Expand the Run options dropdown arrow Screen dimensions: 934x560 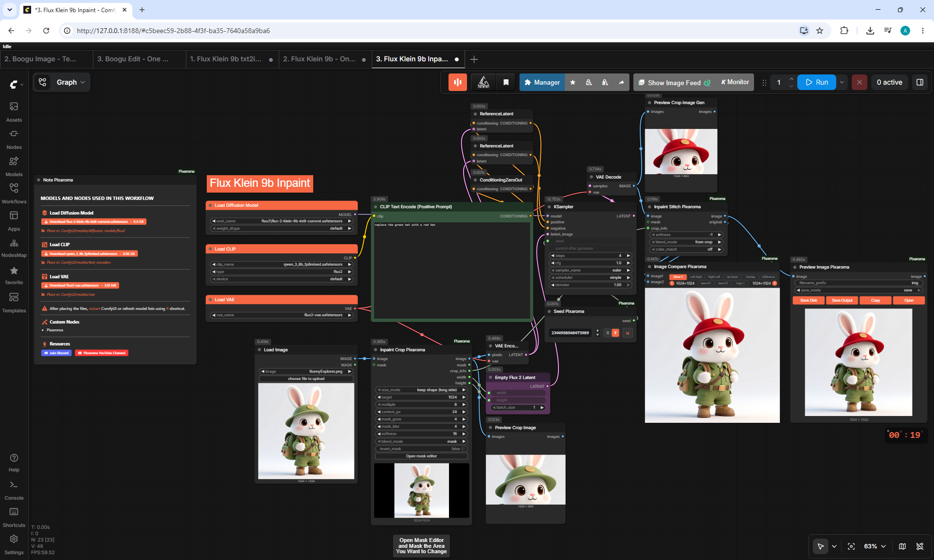click(x=842, y=82)
